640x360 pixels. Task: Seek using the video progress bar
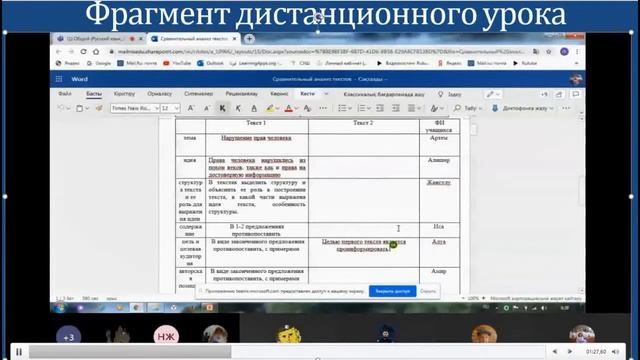tap(287, 351)
